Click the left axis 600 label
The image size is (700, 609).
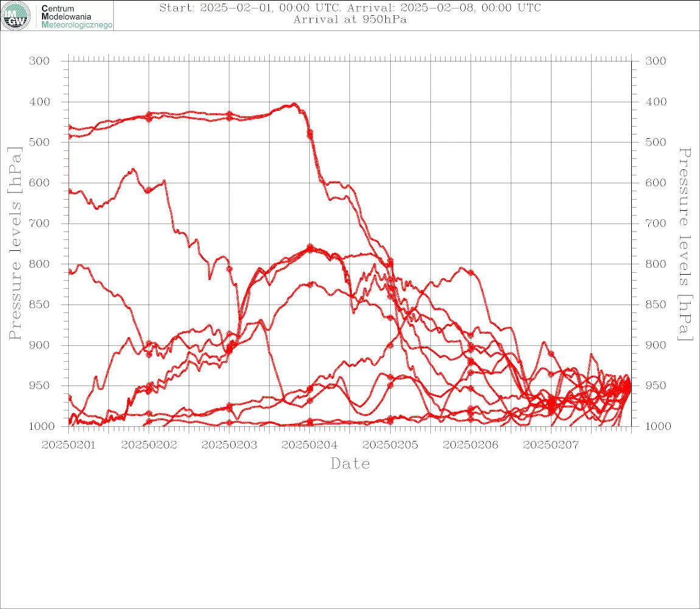click(x=40, y=183)
